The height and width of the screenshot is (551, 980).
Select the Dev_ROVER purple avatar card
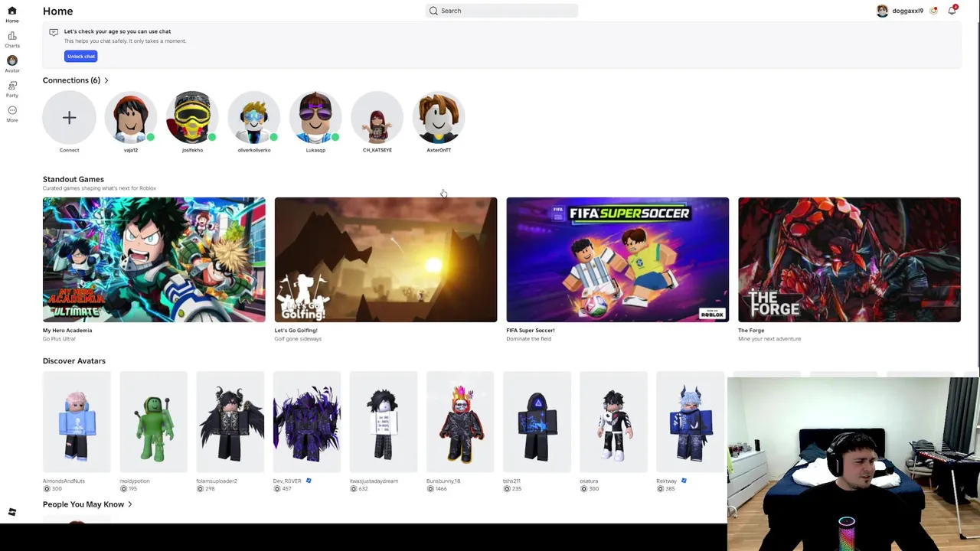[306, 423]
